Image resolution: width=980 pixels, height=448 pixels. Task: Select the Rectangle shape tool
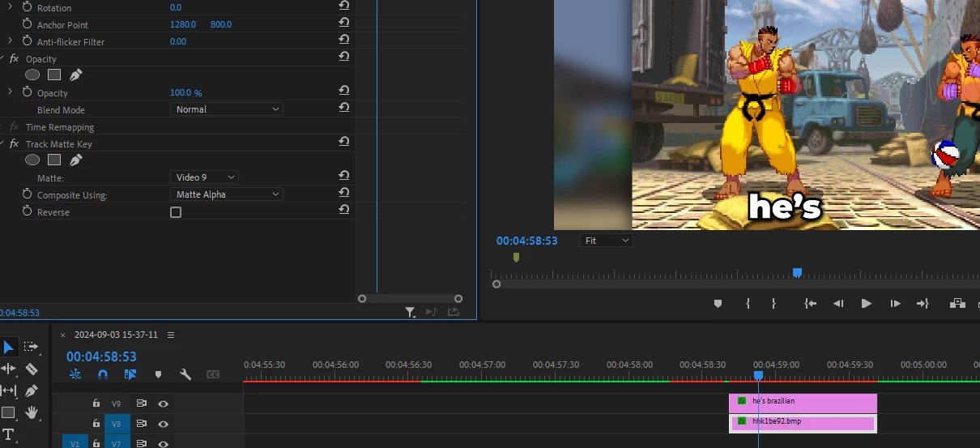pos(8,412)
